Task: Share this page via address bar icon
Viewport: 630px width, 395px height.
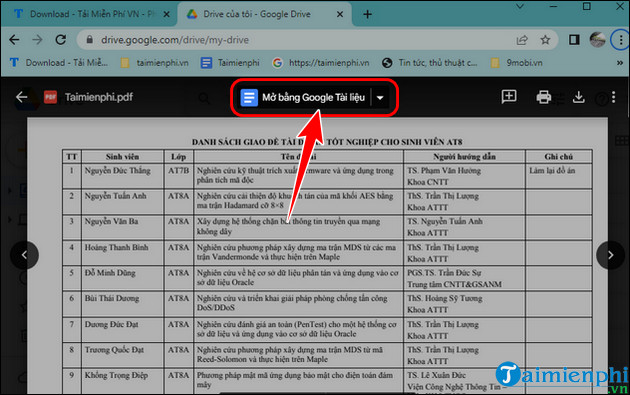Action: [522, 40]
